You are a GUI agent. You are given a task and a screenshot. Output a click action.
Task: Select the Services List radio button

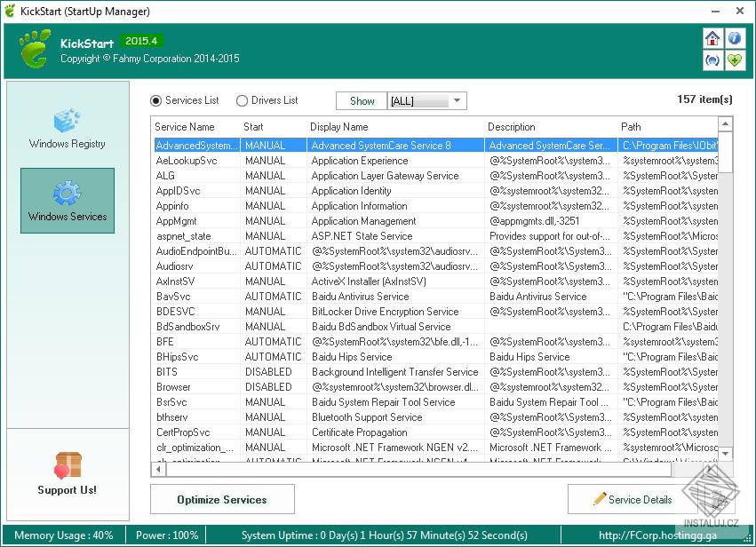pyautogui.click(x=156, y=101)
